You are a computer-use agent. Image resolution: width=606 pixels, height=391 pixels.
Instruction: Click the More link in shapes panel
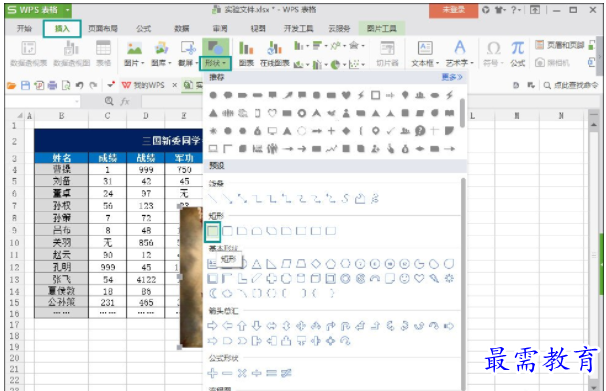click(x=451, y=77)
